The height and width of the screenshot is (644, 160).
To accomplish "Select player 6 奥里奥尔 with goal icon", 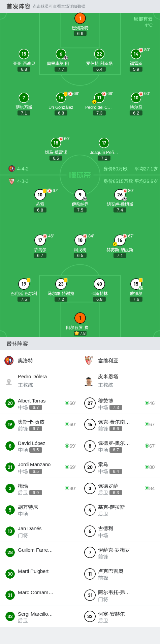I will 61,54.
